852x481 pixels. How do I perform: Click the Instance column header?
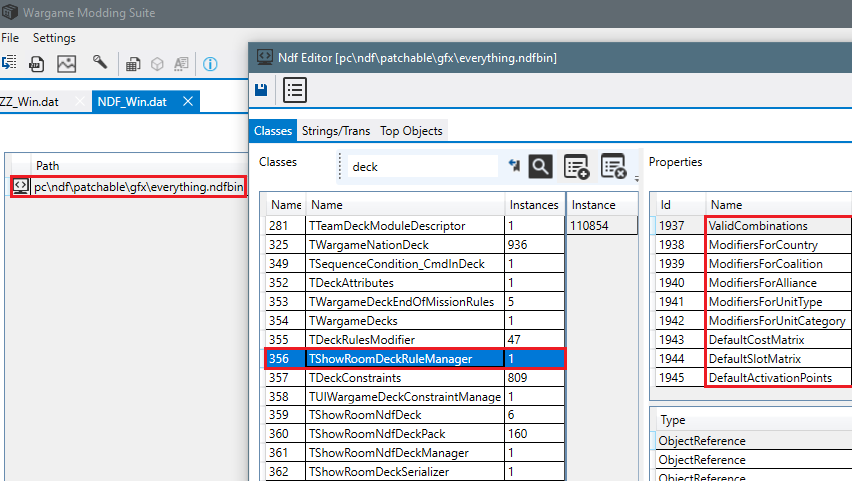click(602, 205)
